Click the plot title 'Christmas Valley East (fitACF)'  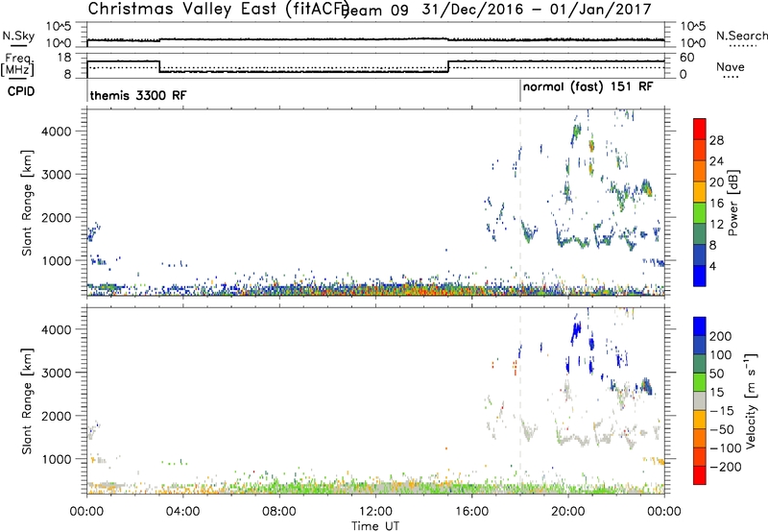[x=219, y=9]
